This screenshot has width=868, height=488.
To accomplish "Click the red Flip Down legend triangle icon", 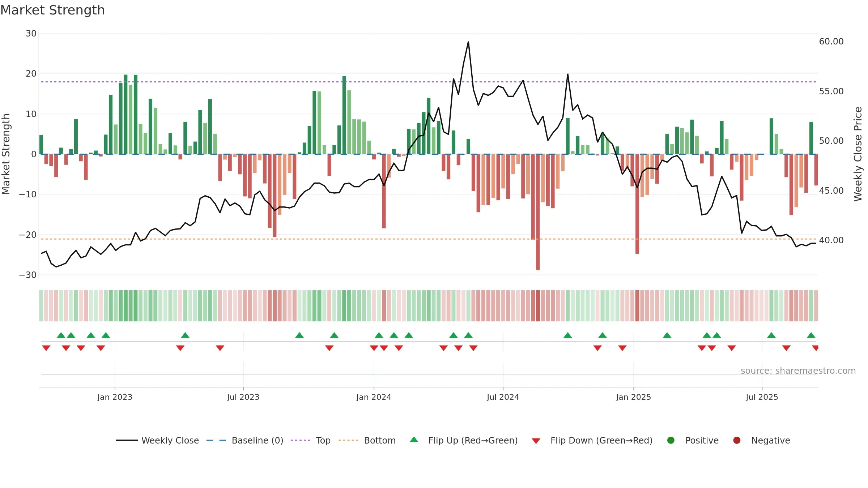I will pos(536,441).
